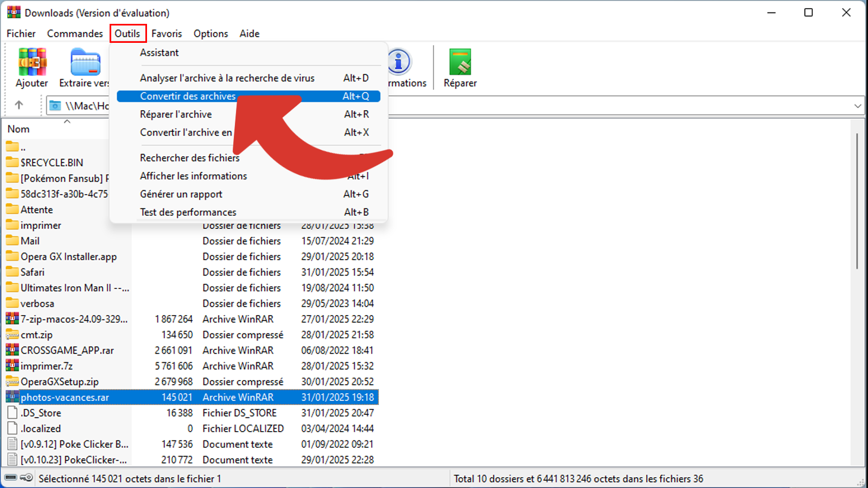This screenshot has width=868, height=488.
Task: Click the OperaGXSetup.zip icon
Action: click(x=12, y=382)
